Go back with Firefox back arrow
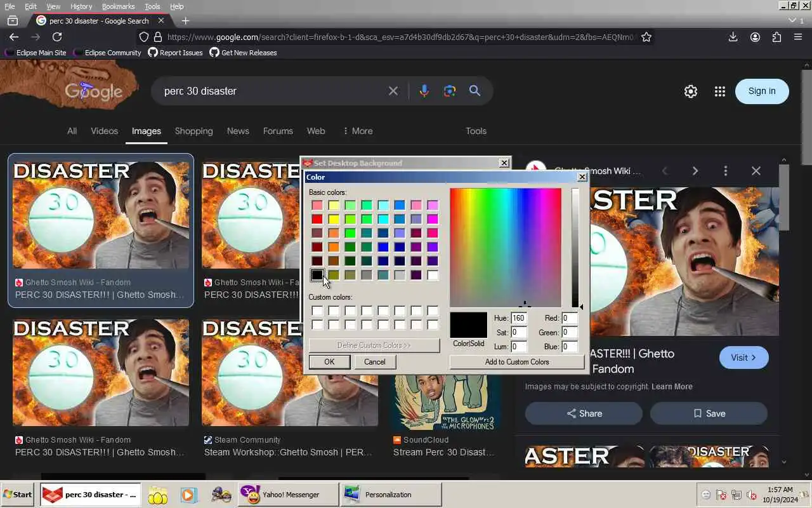 coord(14,37)
